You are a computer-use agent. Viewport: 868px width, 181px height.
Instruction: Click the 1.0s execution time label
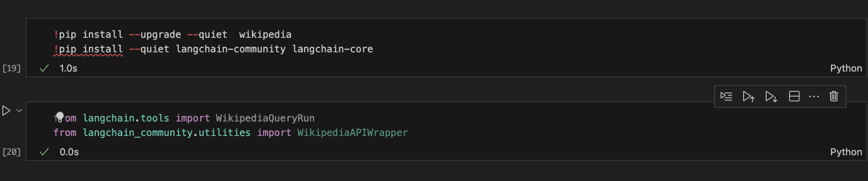tap(68, 68)
